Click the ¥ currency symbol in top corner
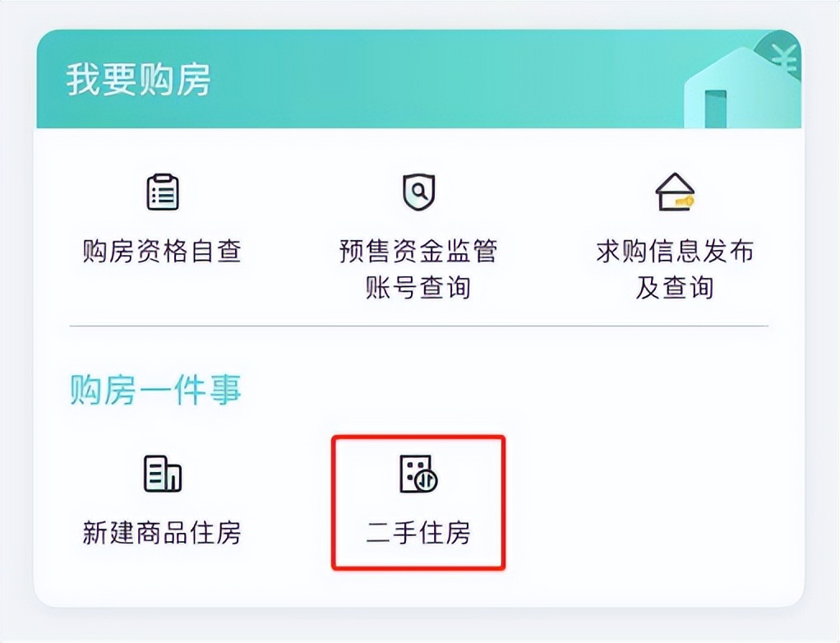Screen dimensions: 840x643 pyautogui.click(x=783, y=59)
